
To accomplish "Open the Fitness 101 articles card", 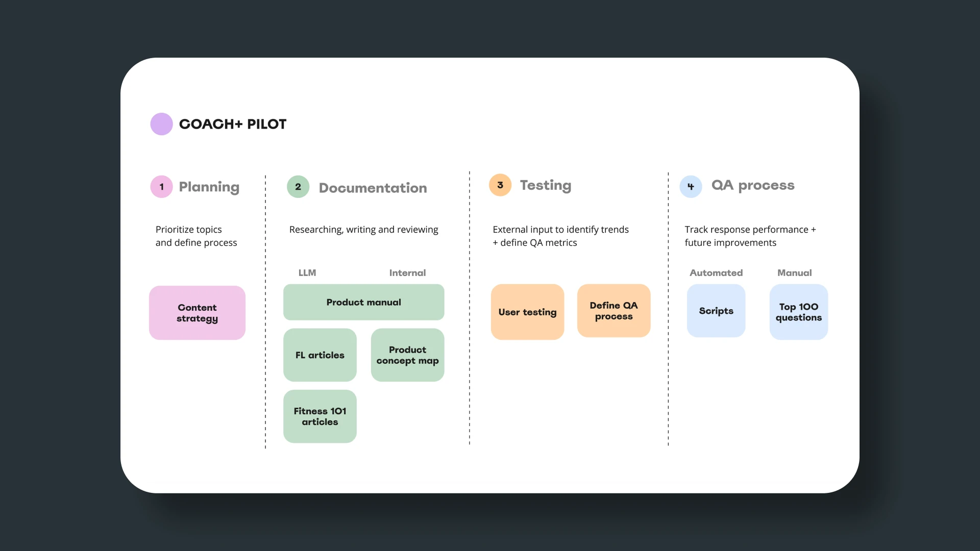I will point(320,416).
